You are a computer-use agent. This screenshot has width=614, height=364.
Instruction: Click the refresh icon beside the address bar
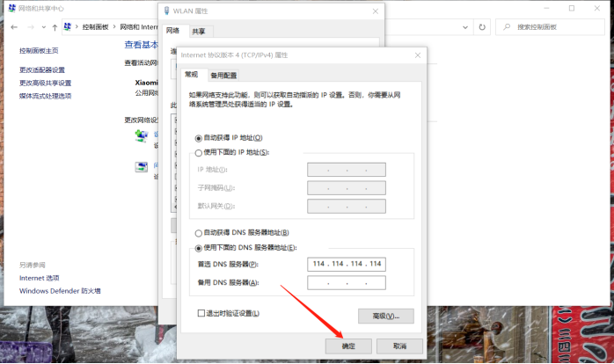pos(481,28)
